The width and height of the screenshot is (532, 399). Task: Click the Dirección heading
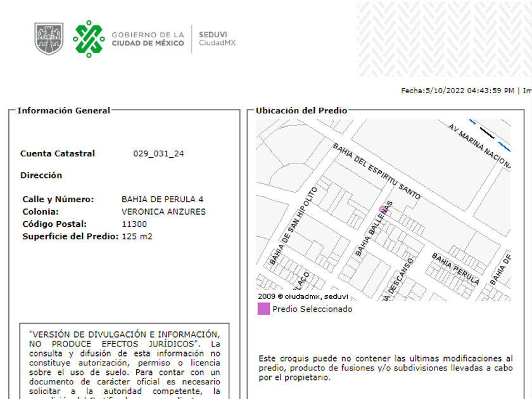pyautogui.click(x=41, y=175)
